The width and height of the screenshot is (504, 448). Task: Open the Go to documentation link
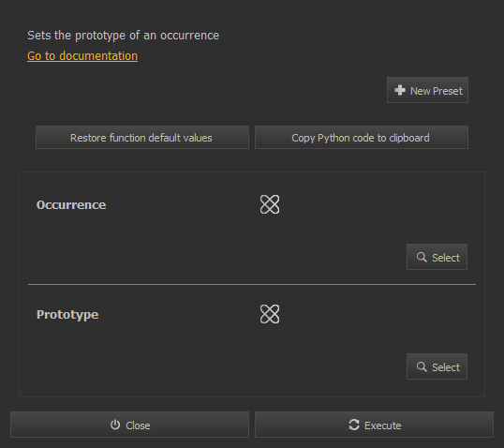[x=82, y=56]
